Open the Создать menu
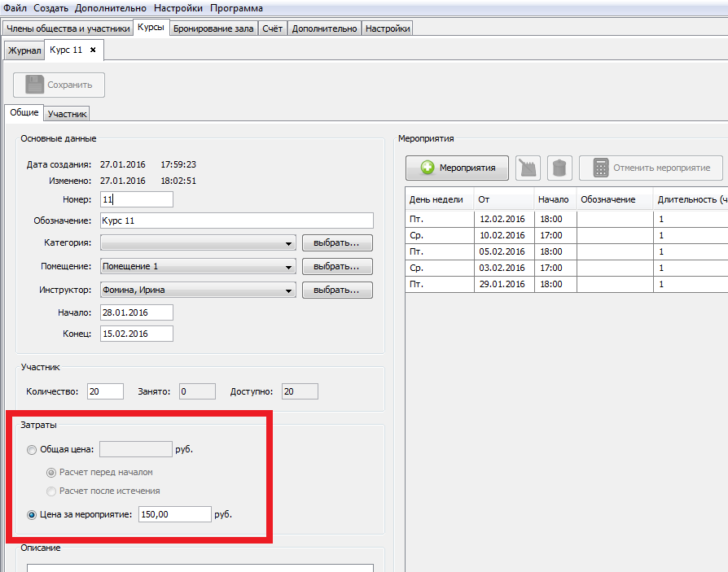Screen dimensions: 728x572 (x=51, y=8)
